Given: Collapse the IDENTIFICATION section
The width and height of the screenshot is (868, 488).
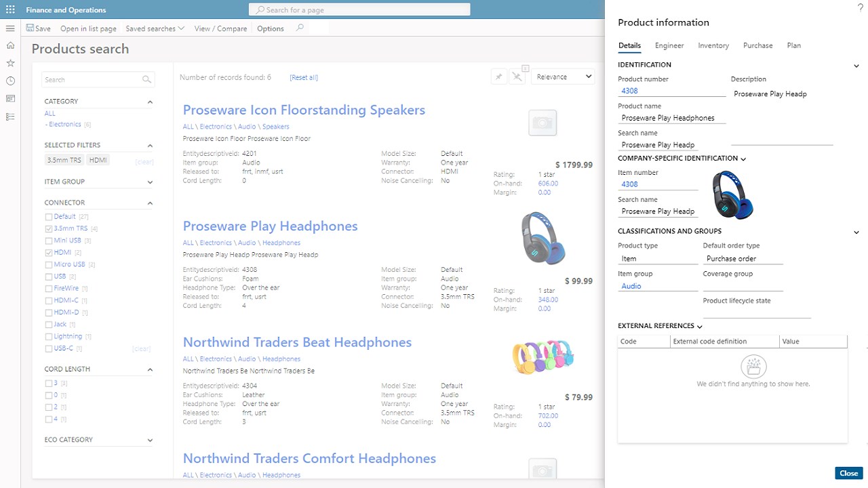Looking at the screenshot, I should tap(856, 66).
